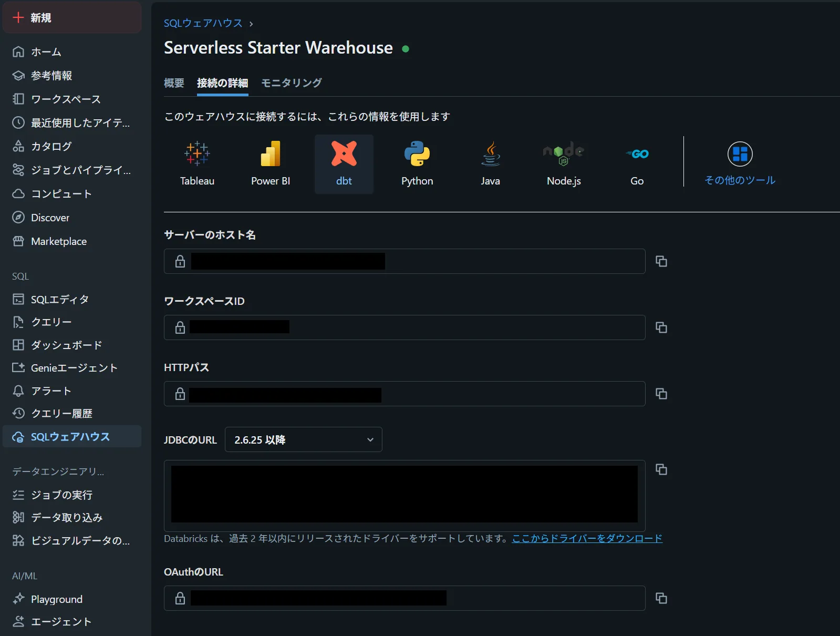Click the カタログ catalog icon
840x636 pixels.
tap(18, 146)
